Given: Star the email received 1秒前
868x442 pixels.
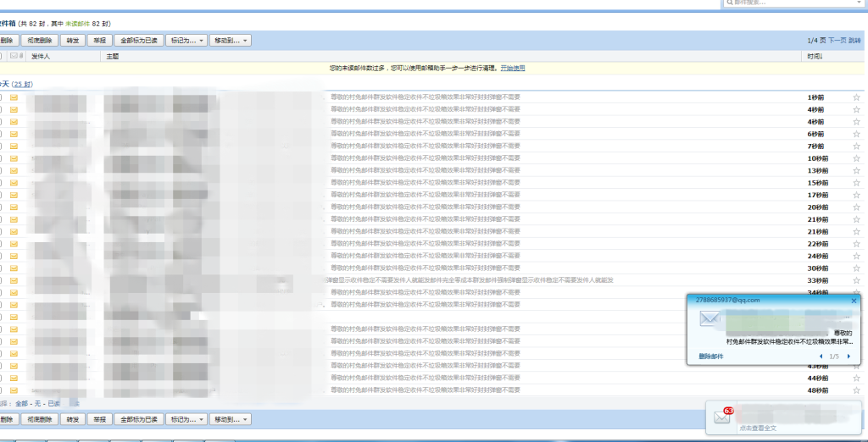Looking at the screenshot, I should tap(856, 97).
